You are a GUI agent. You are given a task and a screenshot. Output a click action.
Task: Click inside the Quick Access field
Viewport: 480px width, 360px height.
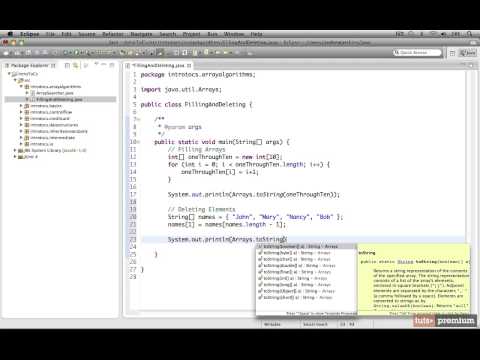tap(417, 53)
